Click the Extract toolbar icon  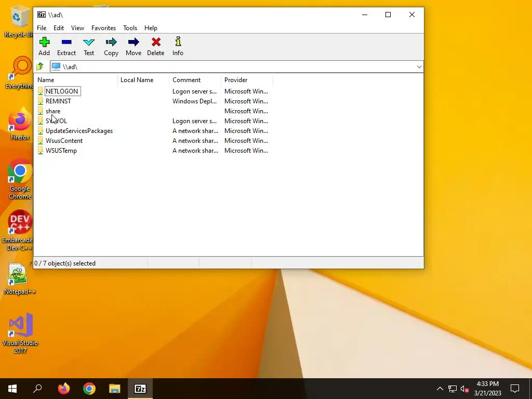(x=66, y=43)
